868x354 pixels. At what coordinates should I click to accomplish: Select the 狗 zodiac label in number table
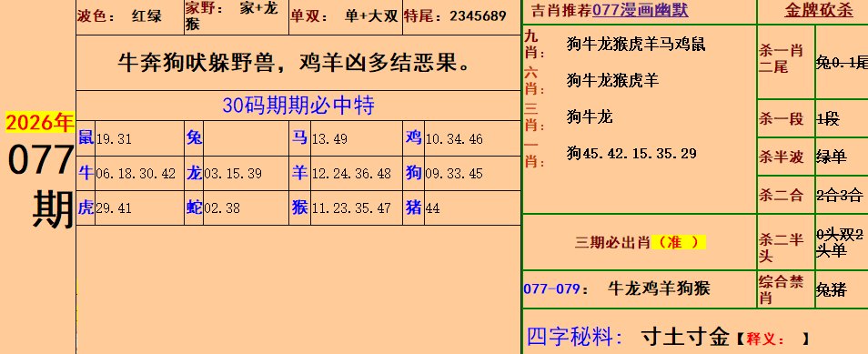coord(413,173)
